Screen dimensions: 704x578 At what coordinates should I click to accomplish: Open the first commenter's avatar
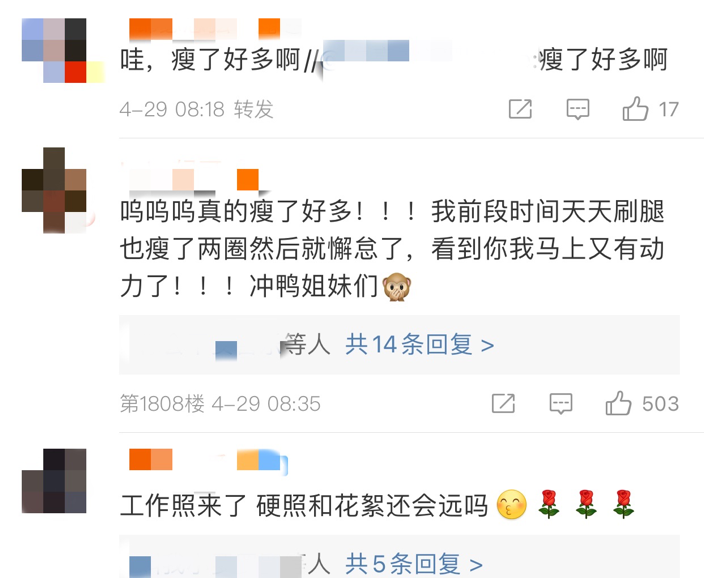pos(63,50)
